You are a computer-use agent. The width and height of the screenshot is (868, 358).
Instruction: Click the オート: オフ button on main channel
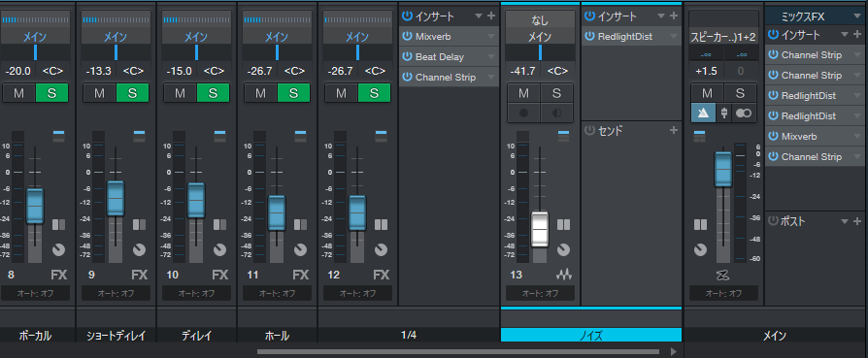(723, 293)
